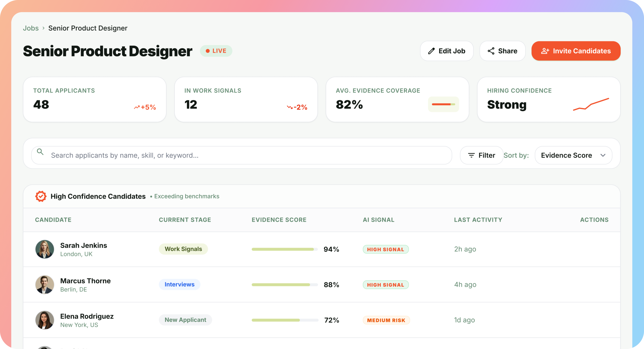
Task: Click the pencil icon in Edit Job
Action: point(431,51)
